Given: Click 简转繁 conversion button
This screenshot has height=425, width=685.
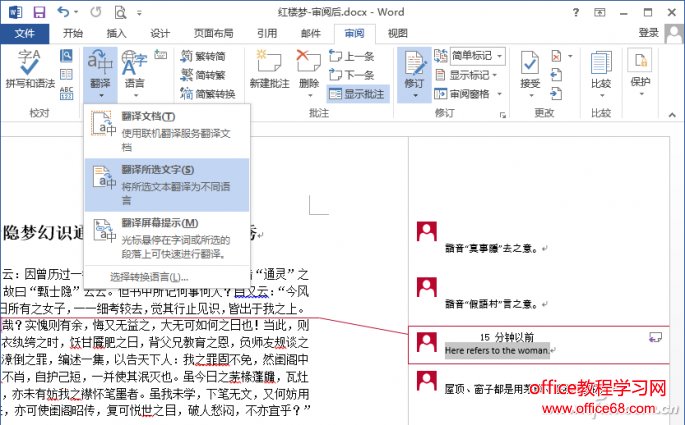Looking at the screenshot, I should click(x=204, y=75).
